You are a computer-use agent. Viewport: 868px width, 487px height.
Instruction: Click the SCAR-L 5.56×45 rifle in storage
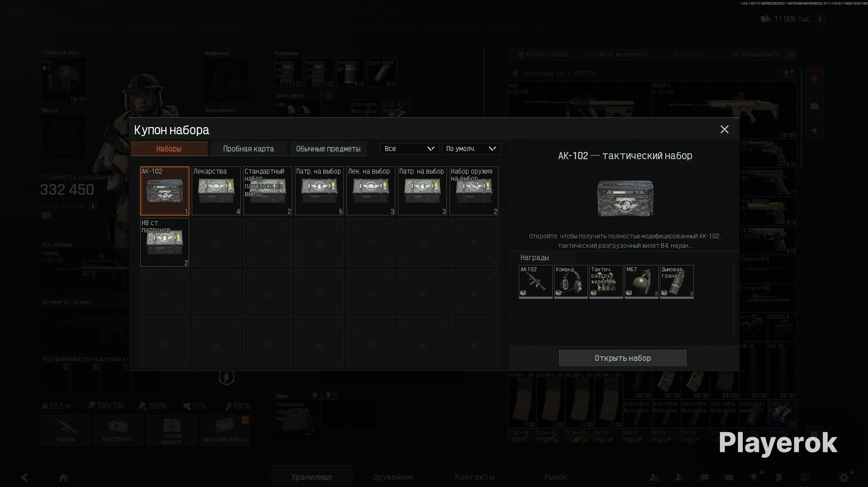coord(724,110)
